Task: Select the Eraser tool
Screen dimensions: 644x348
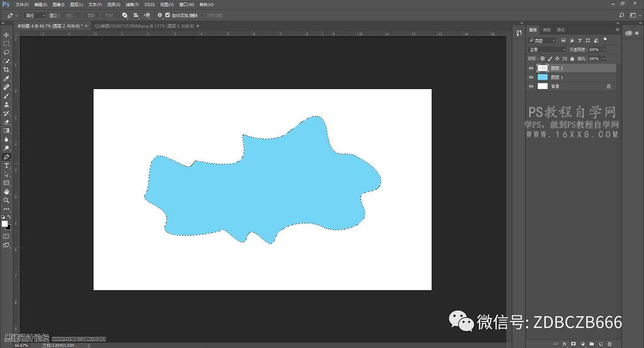Action: [x=6, y=122]
